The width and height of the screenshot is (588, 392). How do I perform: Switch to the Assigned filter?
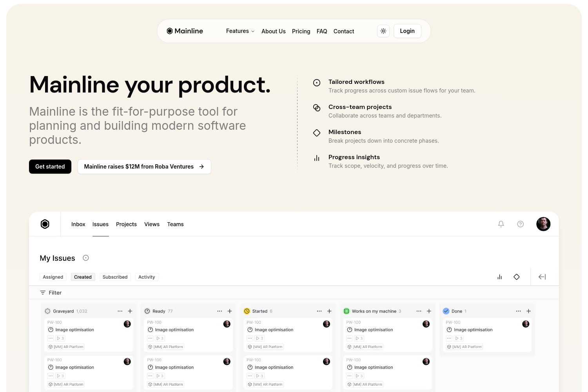click(53, 277)
